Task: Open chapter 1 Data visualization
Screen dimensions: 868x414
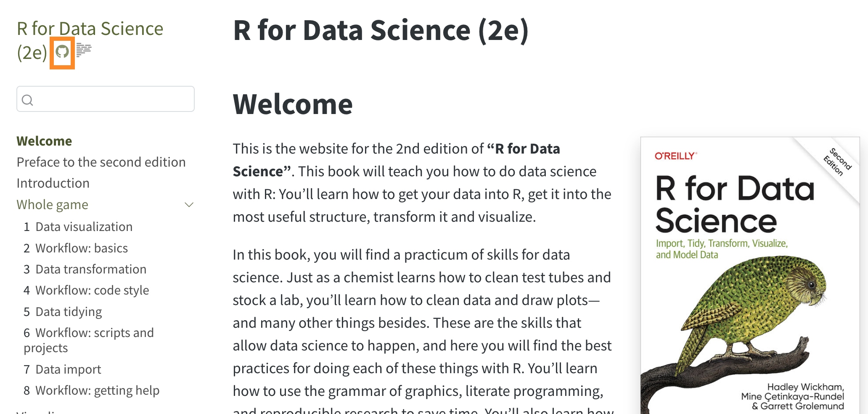Action: (x=84, y=227)
